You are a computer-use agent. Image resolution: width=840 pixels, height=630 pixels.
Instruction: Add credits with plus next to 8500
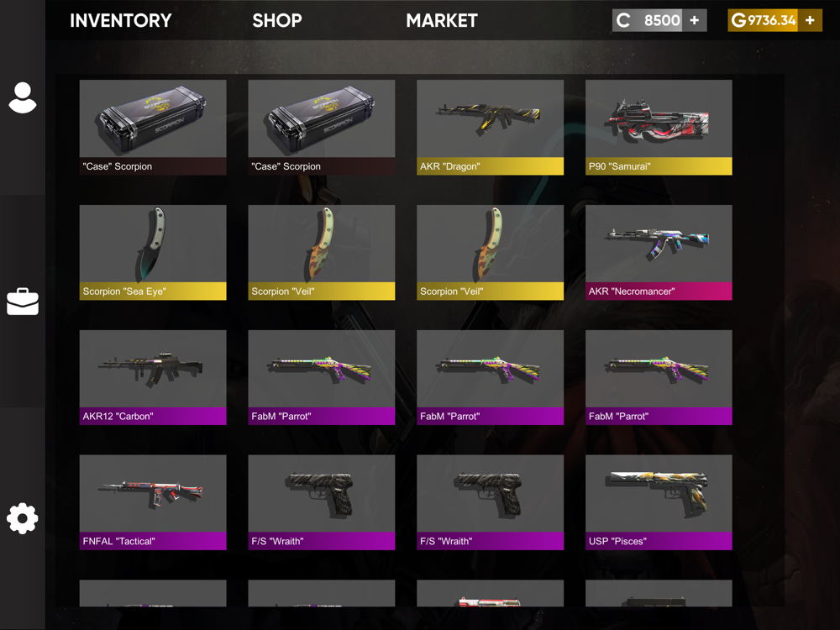(x=695, y=20)
